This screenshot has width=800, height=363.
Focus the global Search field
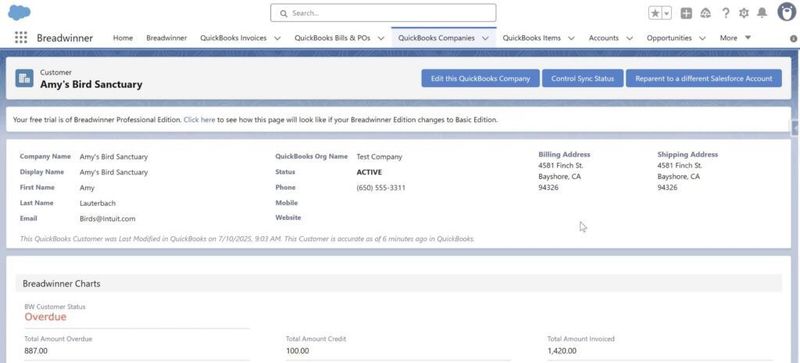[383, 13]
